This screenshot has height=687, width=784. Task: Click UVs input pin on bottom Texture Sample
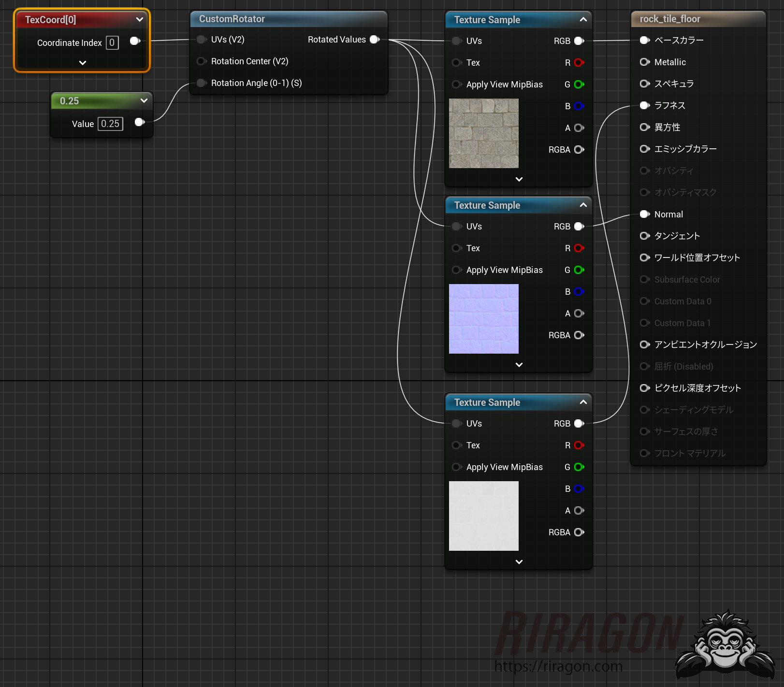[456, 424]
